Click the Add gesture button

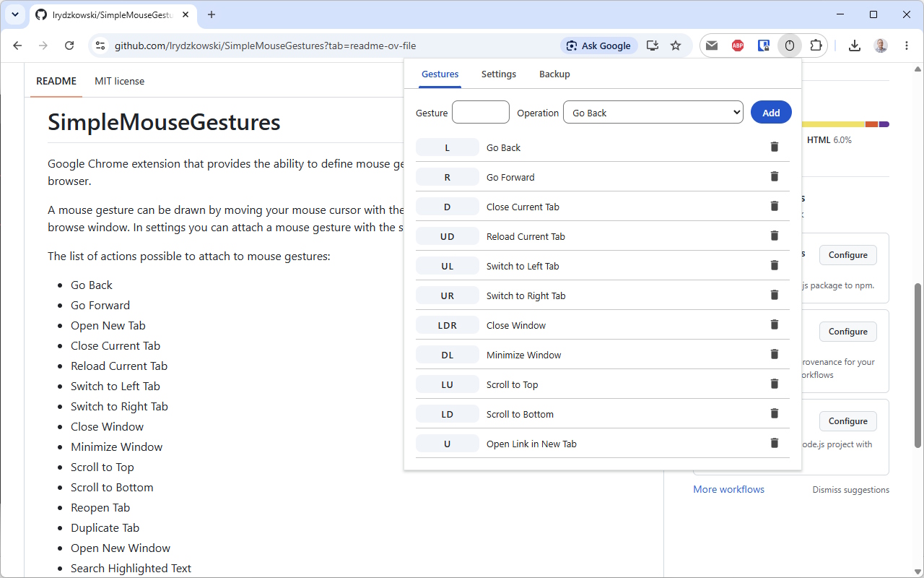(x=771, y=112)
